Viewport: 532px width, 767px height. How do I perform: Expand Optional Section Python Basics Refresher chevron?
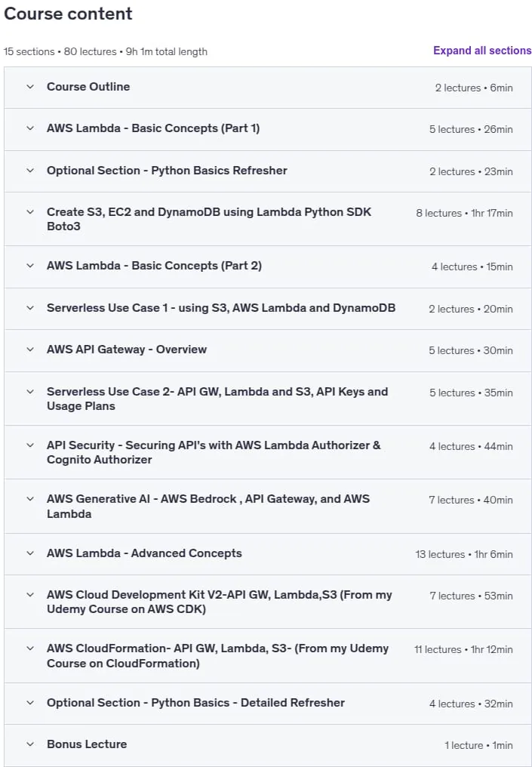point(30,171)
